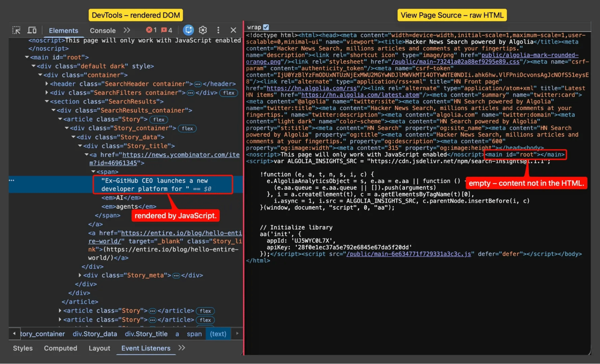Open the Styles tab
Image resolution: width=600 pixels, height=364 pixels.
coord(23,348)
